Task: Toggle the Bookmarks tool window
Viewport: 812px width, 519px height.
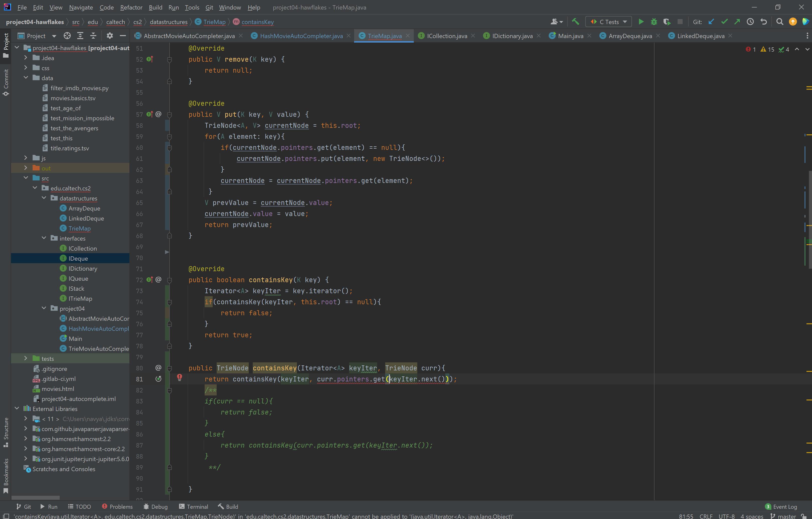Action: click(6, 475)
